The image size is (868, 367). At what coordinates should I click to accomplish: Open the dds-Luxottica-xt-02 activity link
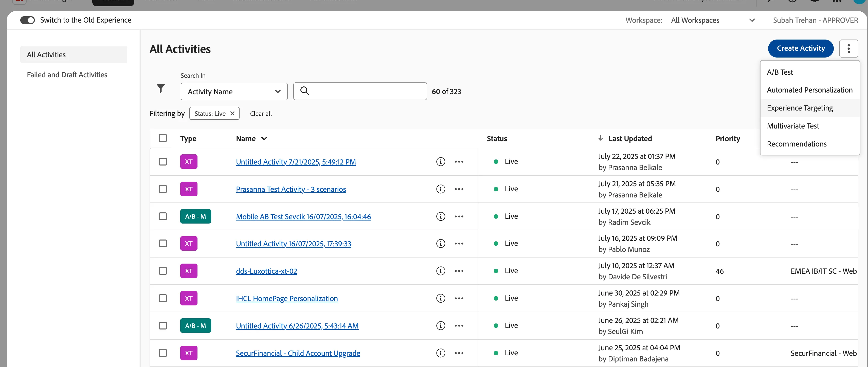click(266, 271)
